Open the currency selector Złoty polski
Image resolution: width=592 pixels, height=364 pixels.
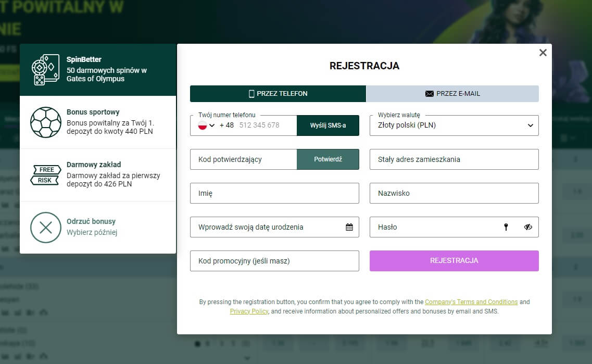(454, 125)
